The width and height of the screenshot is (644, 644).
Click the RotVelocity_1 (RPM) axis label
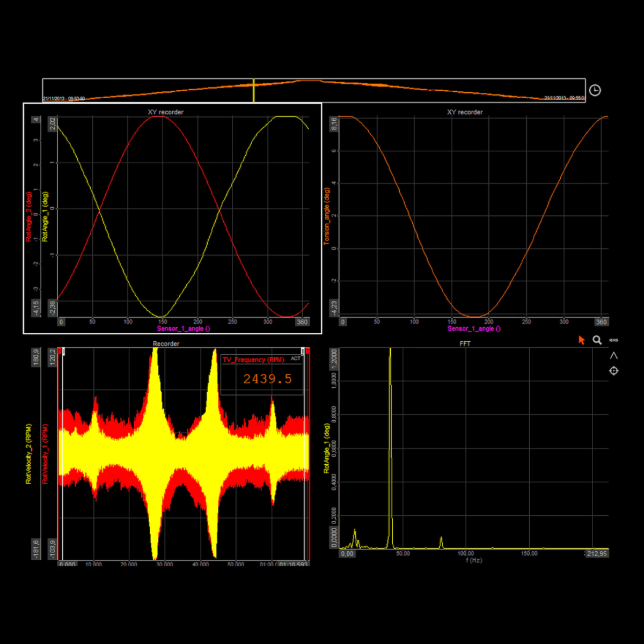pyautogui.click(x=45, y=454)
